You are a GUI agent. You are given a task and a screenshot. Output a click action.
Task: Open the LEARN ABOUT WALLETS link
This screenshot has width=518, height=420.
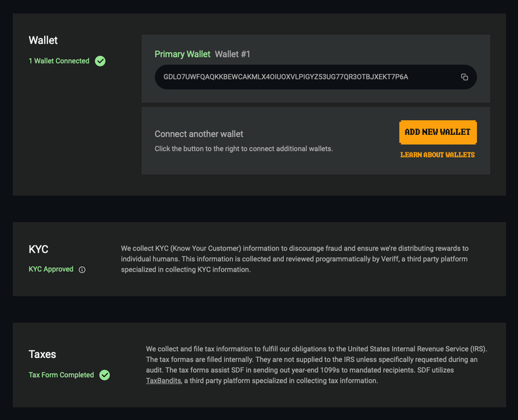tap(437, 155)
